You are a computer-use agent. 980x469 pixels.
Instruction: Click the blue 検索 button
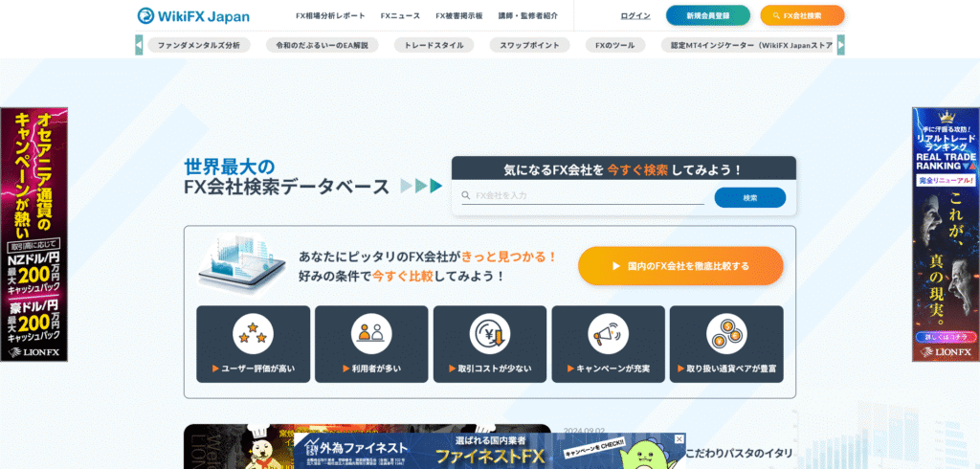click(x=750, y=197)
